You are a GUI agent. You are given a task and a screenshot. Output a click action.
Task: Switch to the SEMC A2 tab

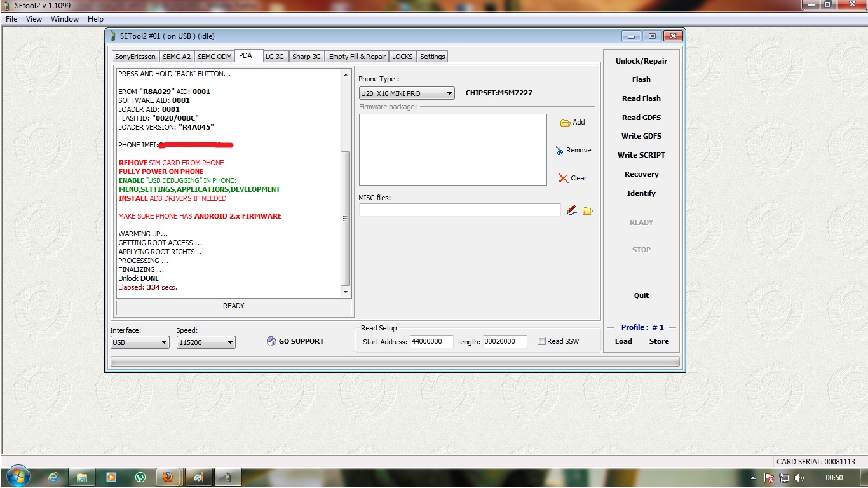(177, 57)
